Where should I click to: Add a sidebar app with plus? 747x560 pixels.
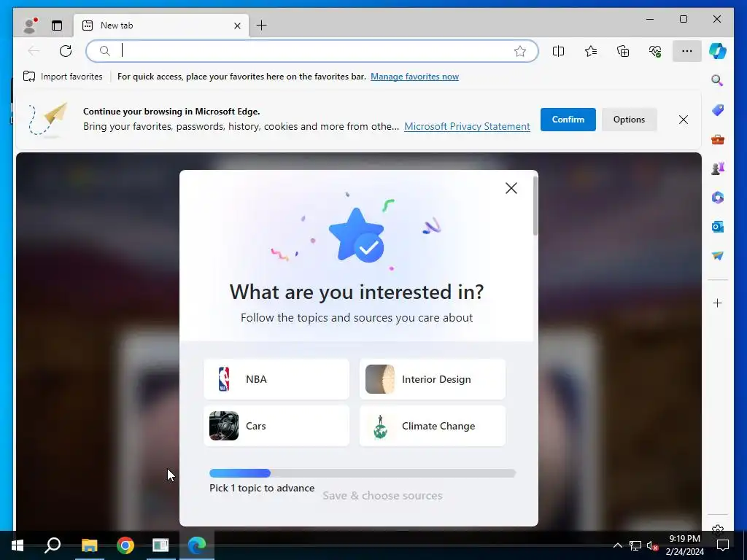[718, 303]
